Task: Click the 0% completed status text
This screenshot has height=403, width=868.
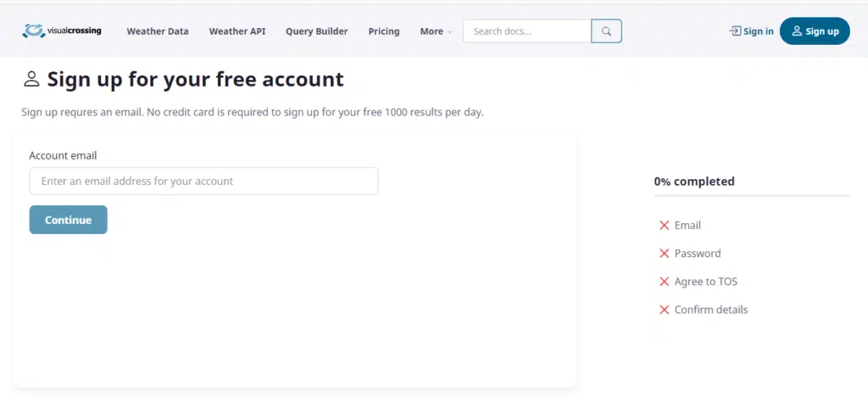Action: pos(694,182)
